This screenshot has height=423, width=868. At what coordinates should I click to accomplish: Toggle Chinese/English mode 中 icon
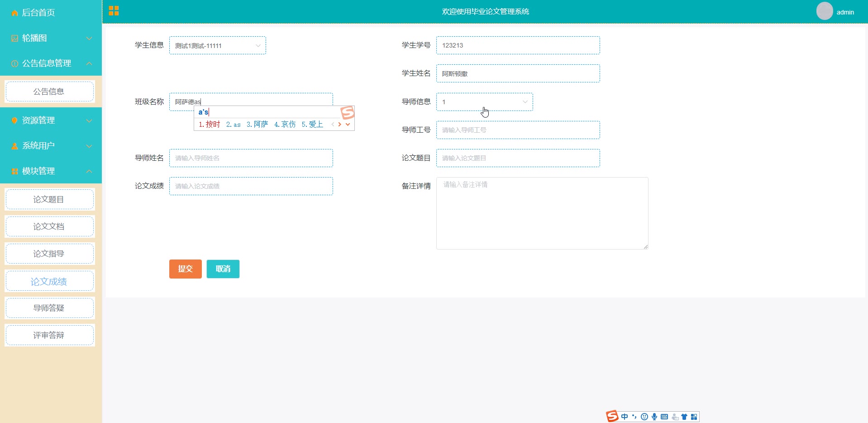625,417
